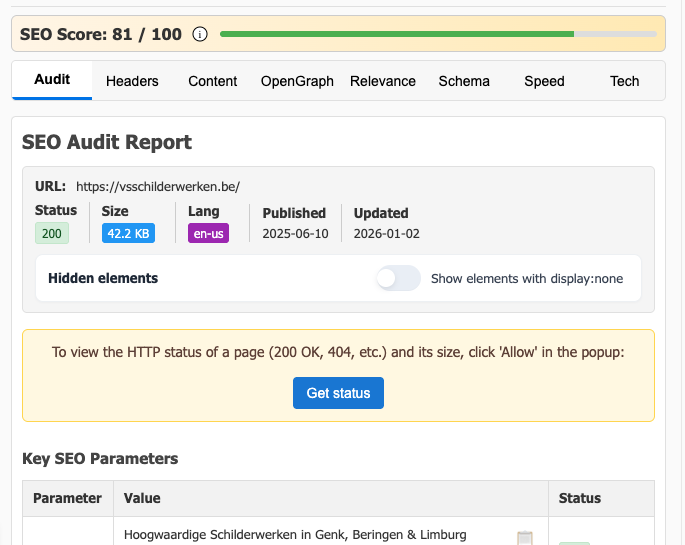This screenshot has width=685, height=545.
Task: Click the green 200 status badge
Action: click(x=52, y=233)
